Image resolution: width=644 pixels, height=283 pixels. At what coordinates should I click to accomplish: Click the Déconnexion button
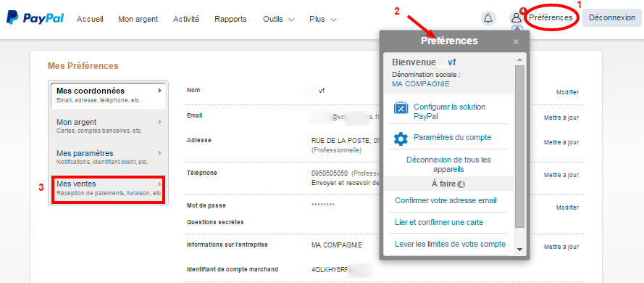[611, 17]
